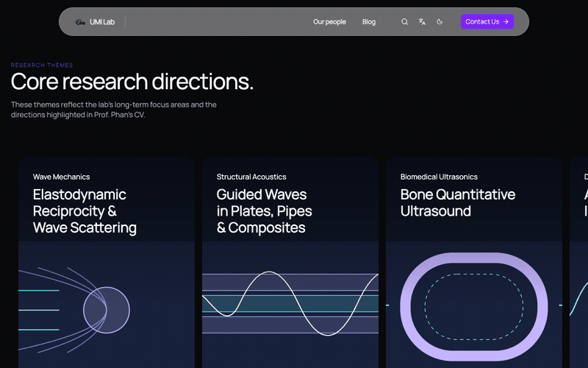Click the bone ring cross-section illustration
The image size is (588, 368).
pyautogui.click(x=474, y=307)
